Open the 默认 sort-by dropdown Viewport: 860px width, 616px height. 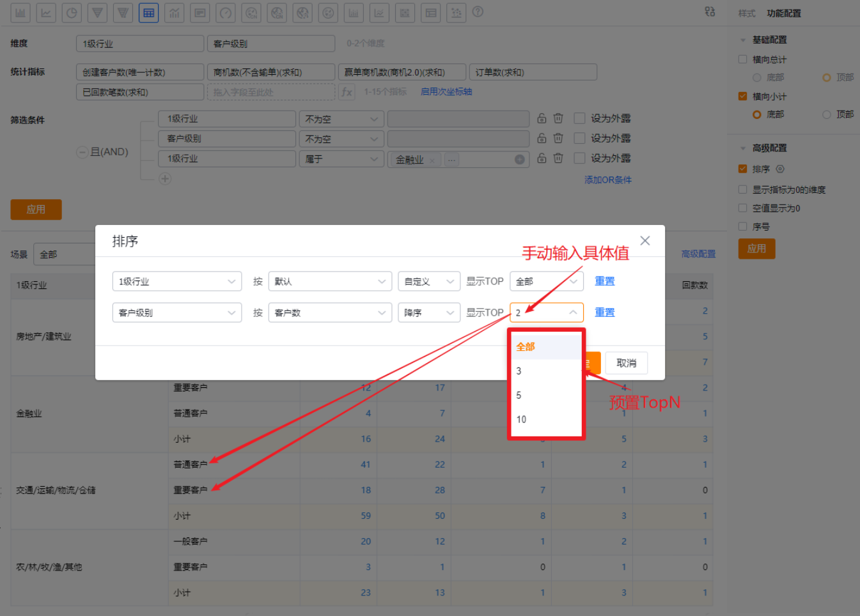tap(330, 281)
